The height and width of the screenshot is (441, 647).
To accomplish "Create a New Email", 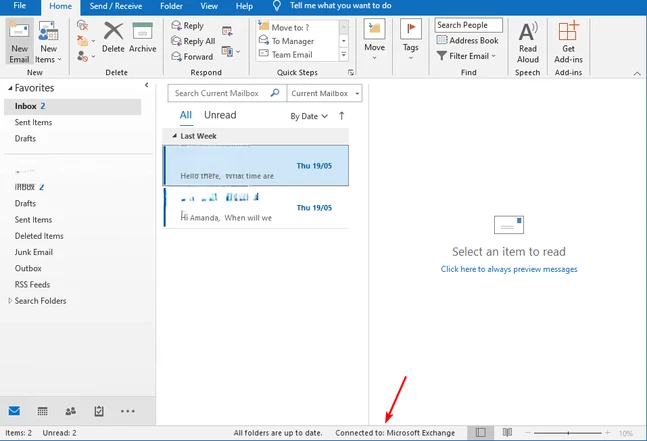I will click(19, 41).
